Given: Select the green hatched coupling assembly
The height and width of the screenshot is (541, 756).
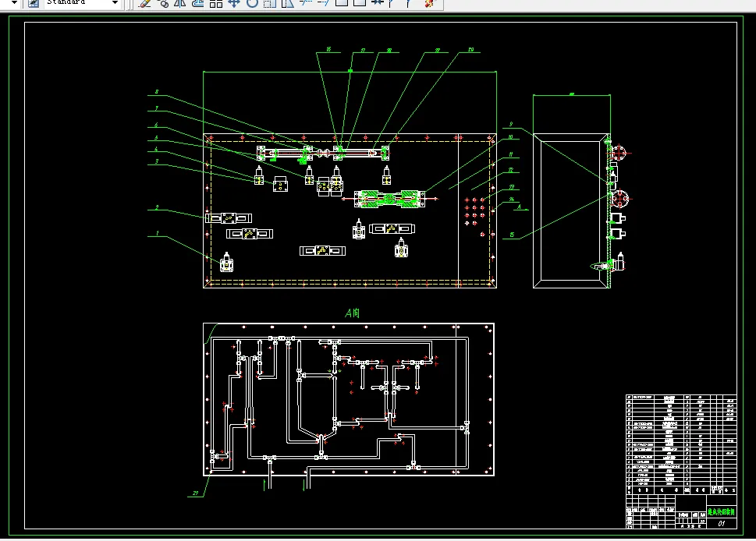Looking at the screenshot, I should pos(390,199).
